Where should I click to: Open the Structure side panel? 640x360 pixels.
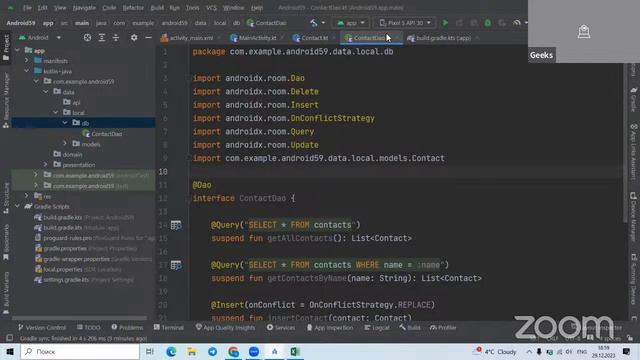6,198
